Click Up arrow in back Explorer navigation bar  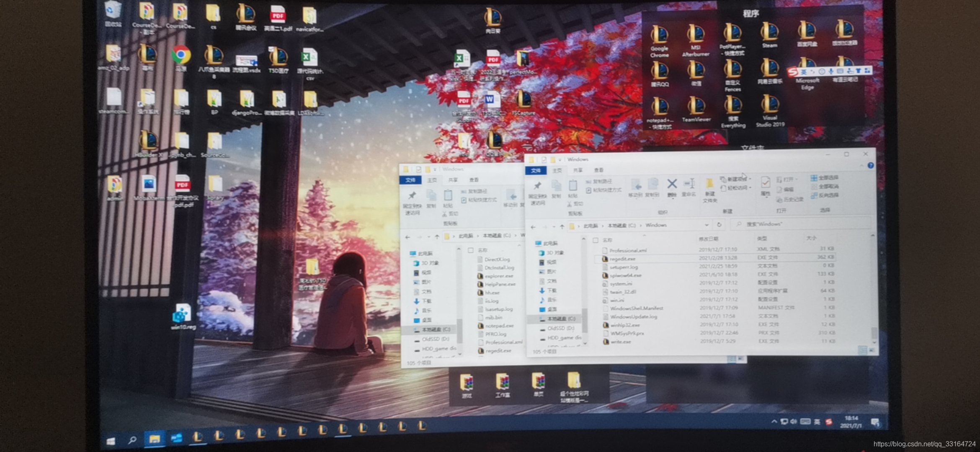pos(437,237)
